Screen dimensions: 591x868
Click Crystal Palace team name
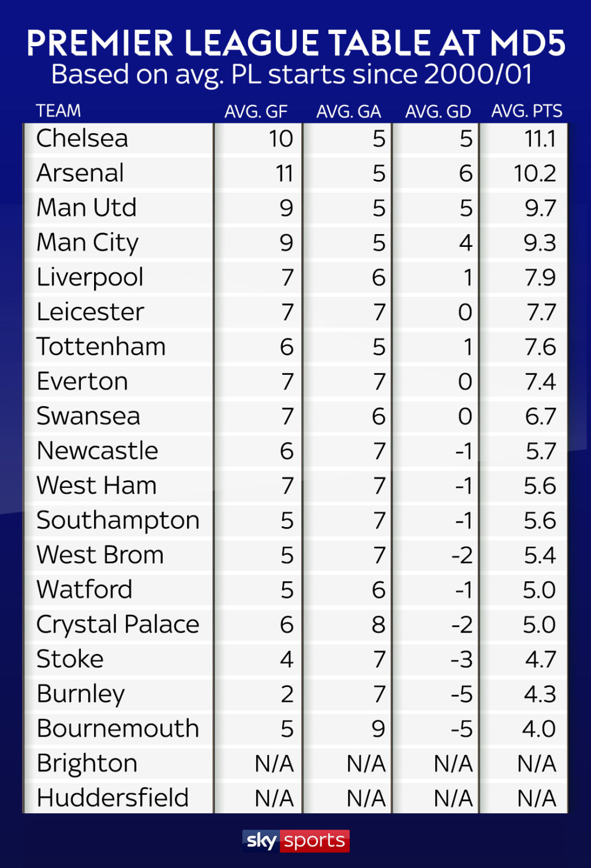tap(118, 625)
